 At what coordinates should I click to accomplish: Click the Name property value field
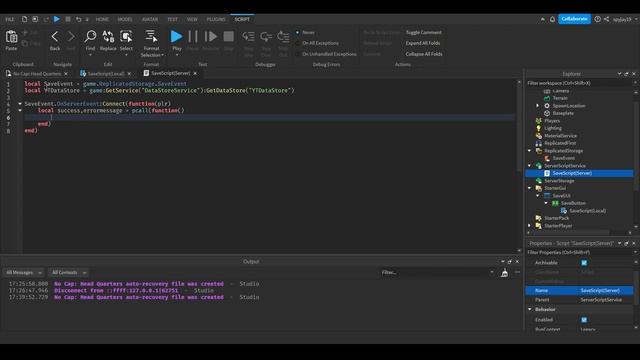(x=606, y=290)
